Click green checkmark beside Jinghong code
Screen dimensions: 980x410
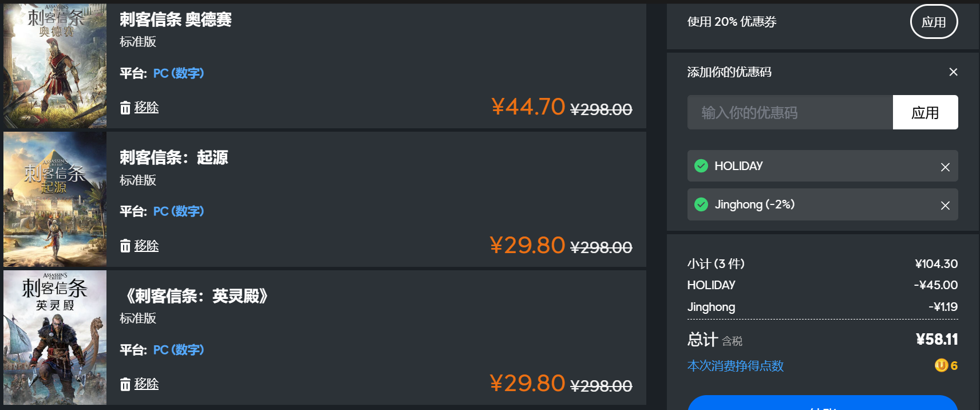point(701,204)
